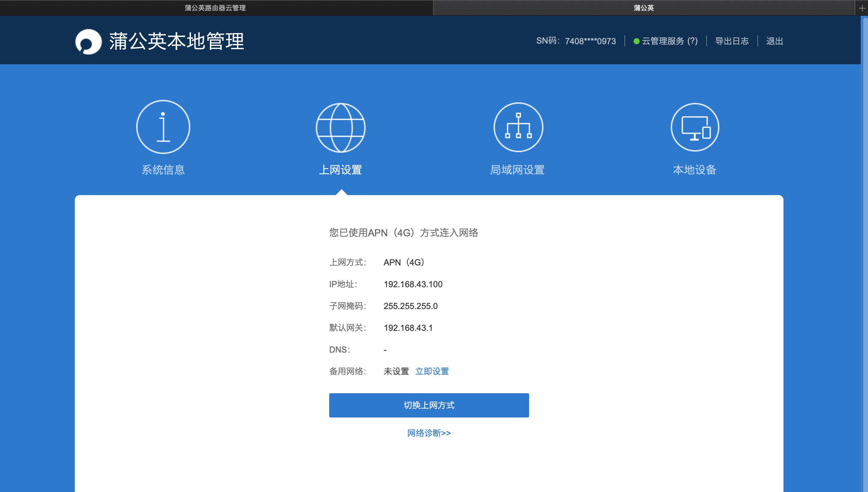868x492 pixels.
Task: Switch to the 蒲公英 browser tab
Action: click(x=643, y=8)
